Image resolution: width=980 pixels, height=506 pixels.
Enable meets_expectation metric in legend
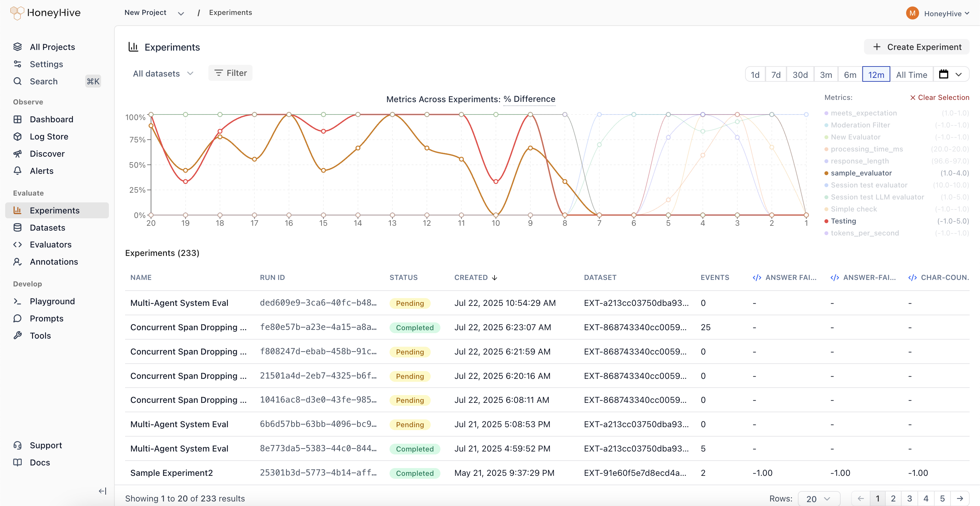(x=863, y=113)
